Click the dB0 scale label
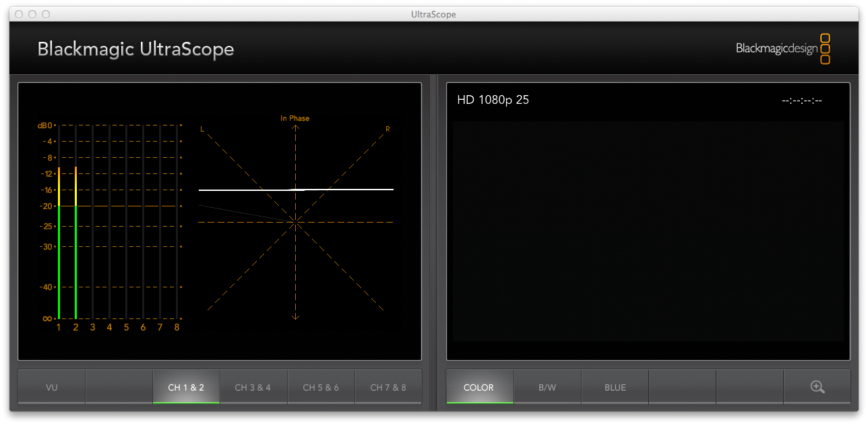Screen dimensions: 868x425 tap(45, 125)
